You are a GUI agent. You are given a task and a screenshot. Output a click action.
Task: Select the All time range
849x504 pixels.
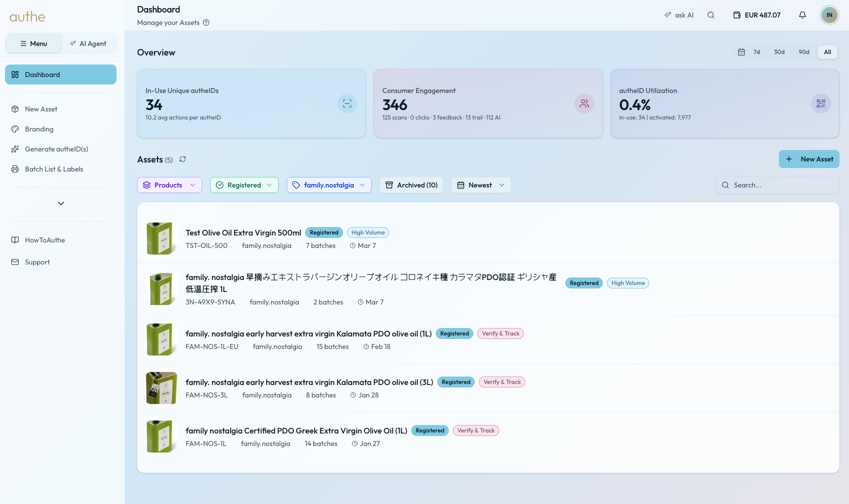827,52
